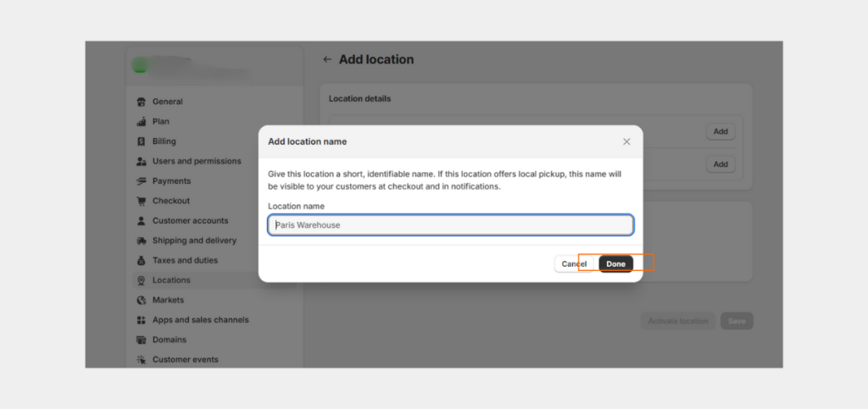Click the Markets globe icon

pyautogui.click(x=142, y=300)
